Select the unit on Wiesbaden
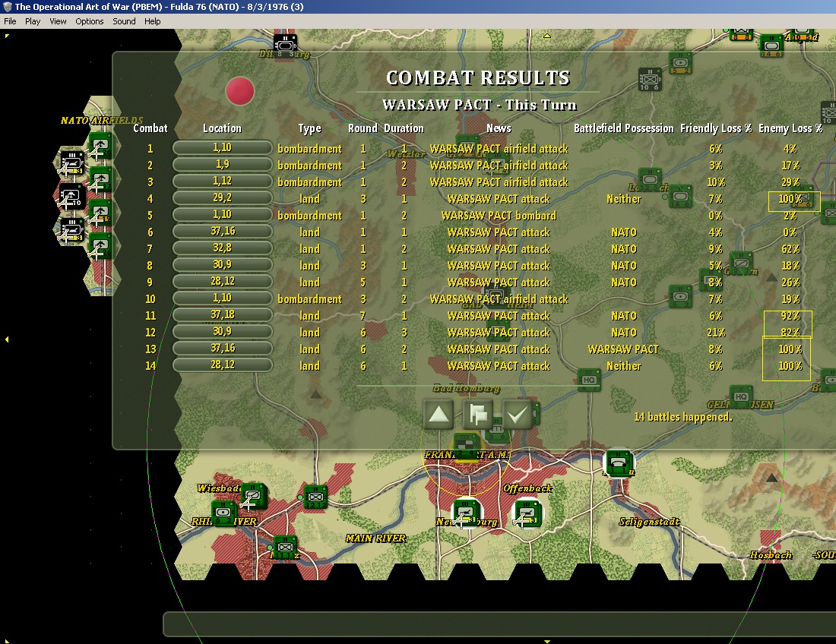The width and height of the screenshot is (836, 644). [x=253, y=496]
